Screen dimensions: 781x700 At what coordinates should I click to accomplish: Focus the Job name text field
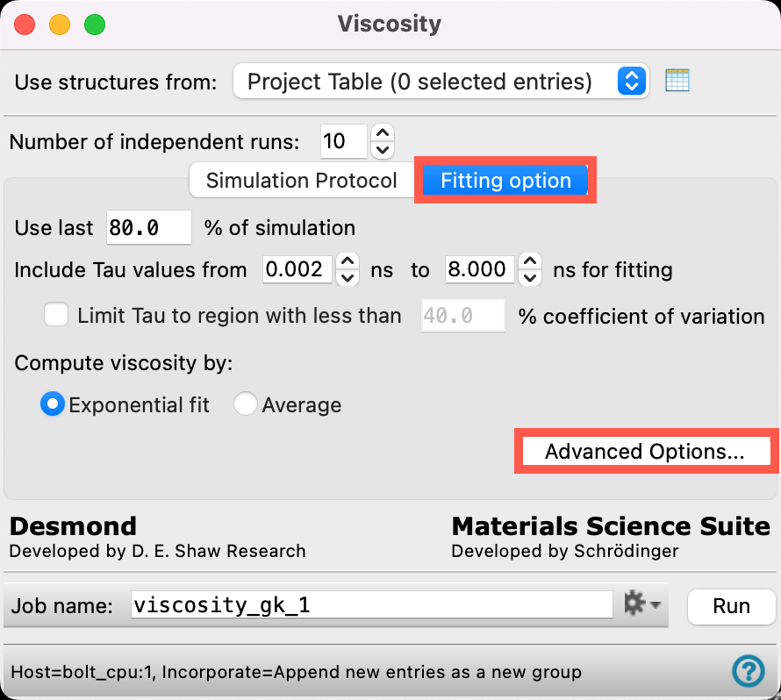point(371,605)
